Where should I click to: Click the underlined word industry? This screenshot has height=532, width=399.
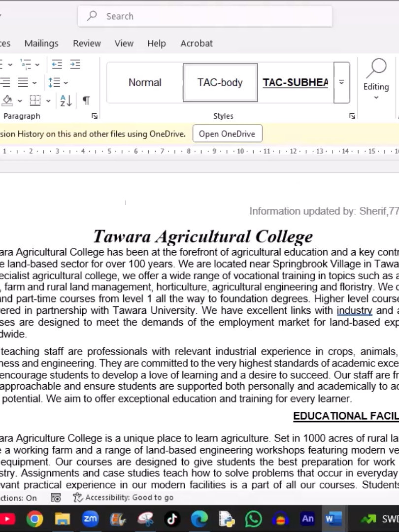(354, 310)
